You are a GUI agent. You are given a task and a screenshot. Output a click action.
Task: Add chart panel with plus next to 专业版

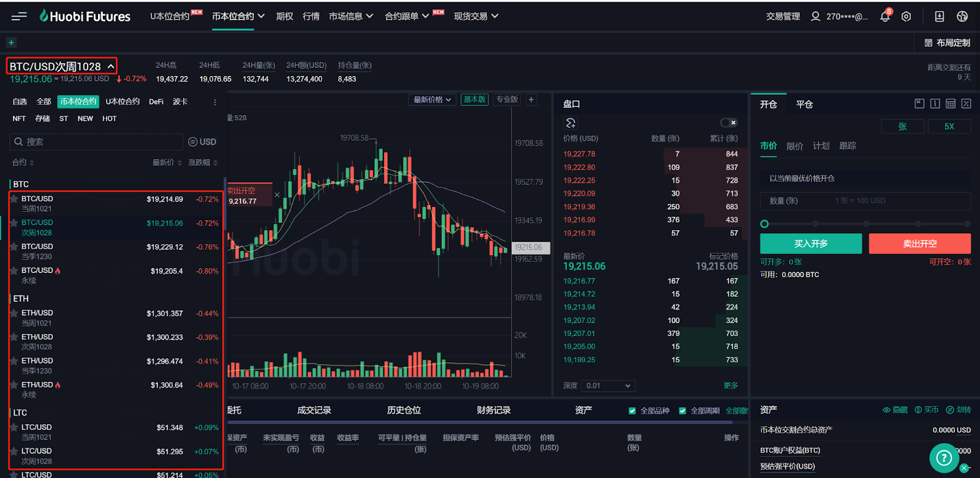pyautogui.click(x=531, y=100)
